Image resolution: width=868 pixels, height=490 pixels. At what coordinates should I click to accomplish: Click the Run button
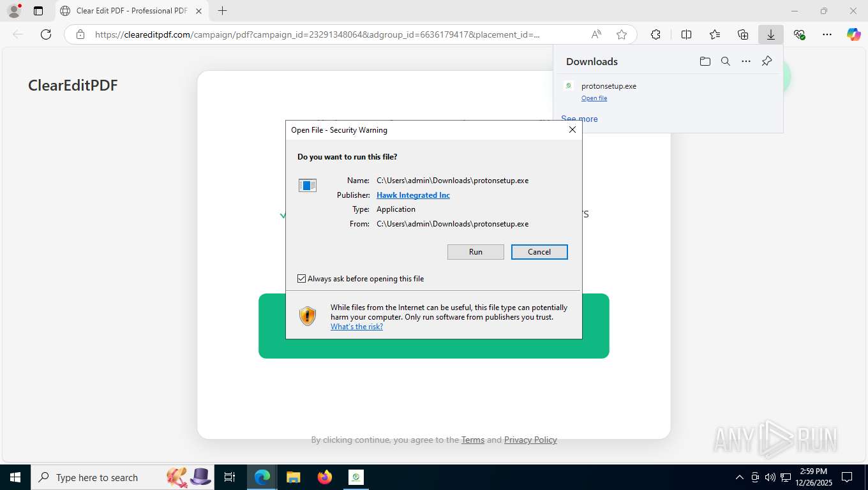tap(475, 252)
